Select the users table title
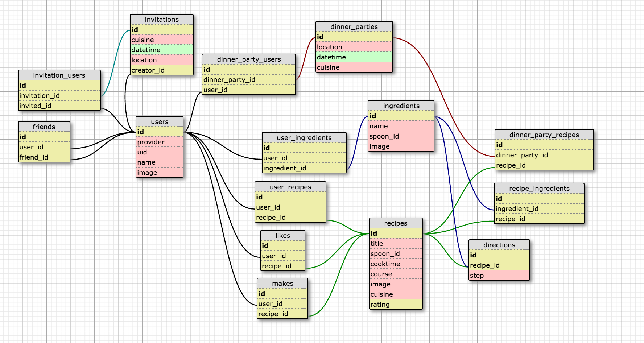Viewport: 644px width, 343px height. pyautogui.click(x=160, y=122)
